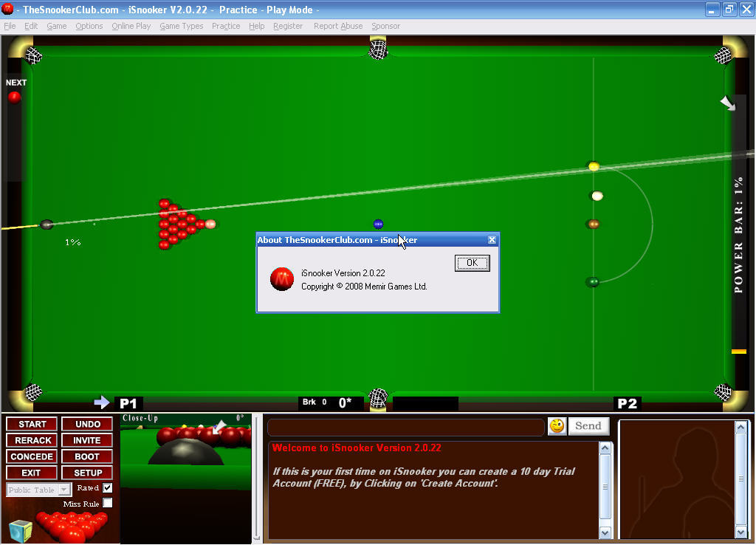The height and width of the screenshot is (545, 756).
Task: Open the Options menu
Action: click(89, 26)
